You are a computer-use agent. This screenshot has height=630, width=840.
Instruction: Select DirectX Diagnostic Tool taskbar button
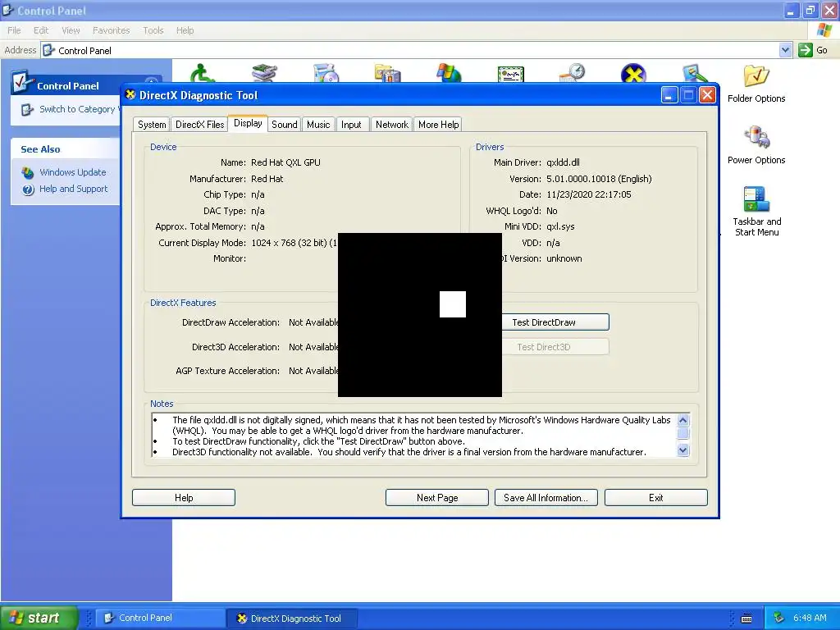[291, 619]
